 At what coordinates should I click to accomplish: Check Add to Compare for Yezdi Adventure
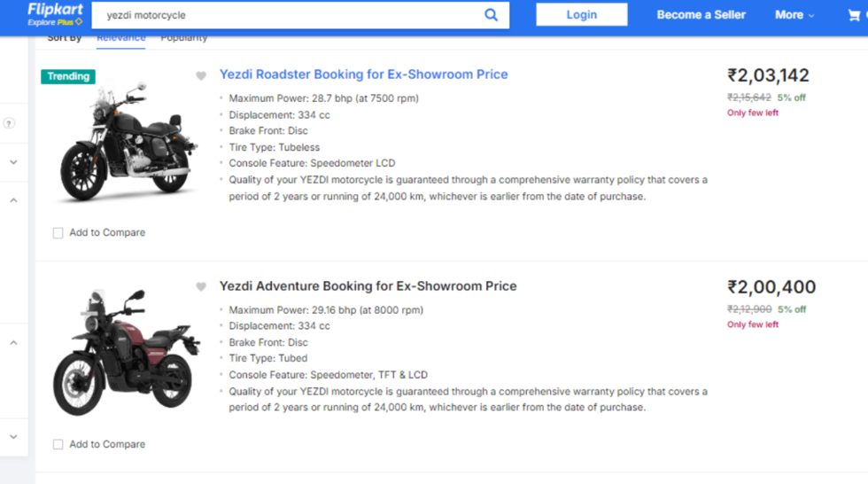[x=58, y=445]
